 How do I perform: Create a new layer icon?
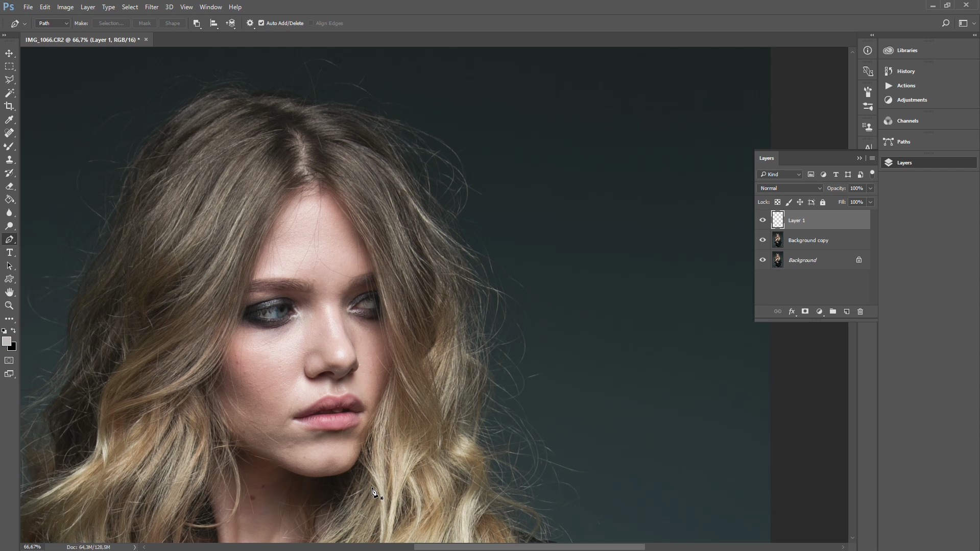[847, 312]
